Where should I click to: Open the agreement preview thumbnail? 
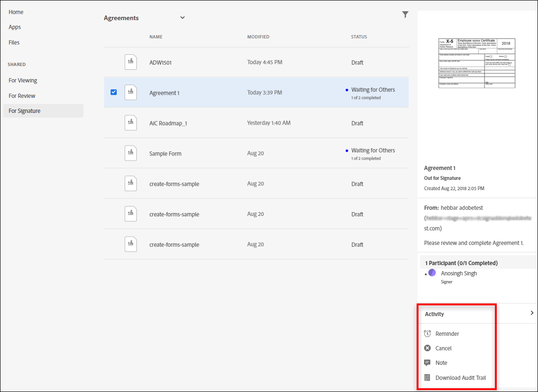pyautogui.click(x=477, y=63)
